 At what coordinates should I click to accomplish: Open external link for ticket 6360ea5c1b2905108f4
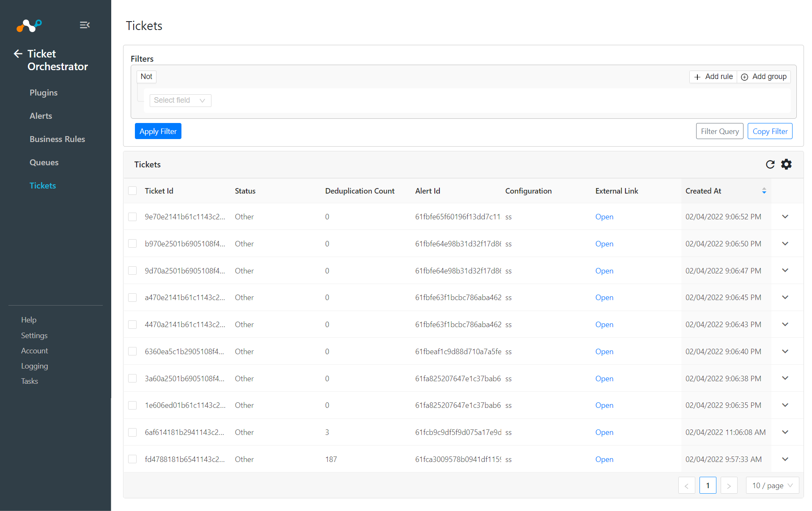tap(604, 352)
